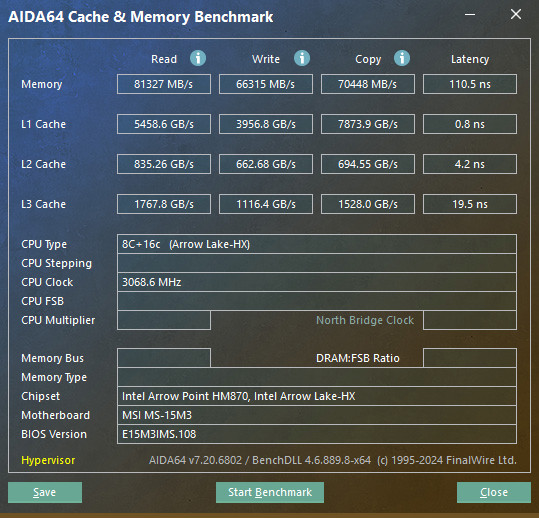
Task: Click the Read column header label
Action: [164, 59]
